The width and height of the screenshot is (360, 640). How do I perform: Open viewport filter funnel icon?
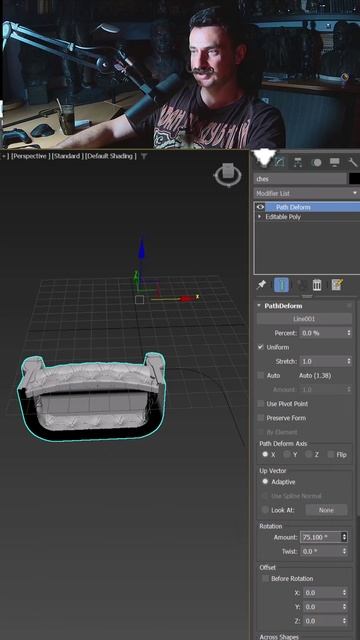click(x=144, y=156)
